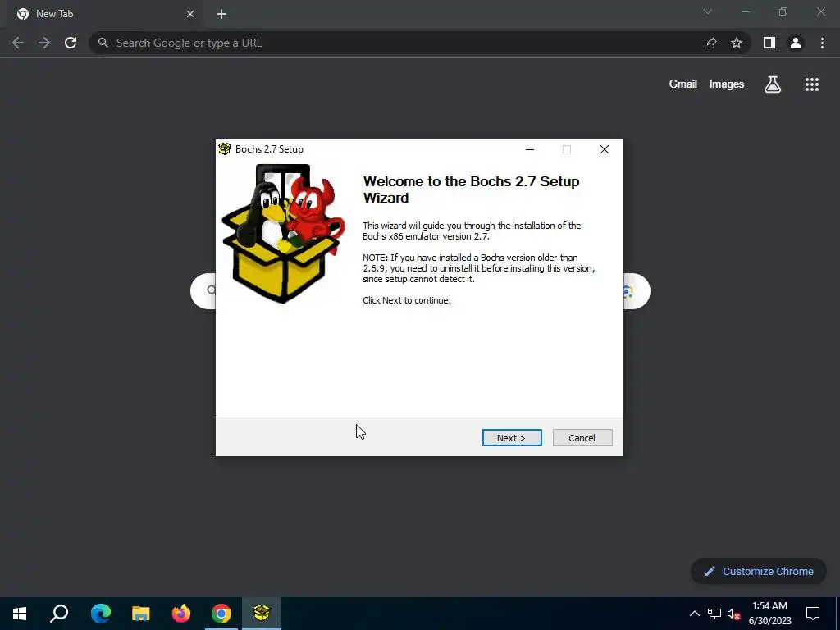
Task: Click Google Lens icon in search box
Action: click(629, 291)
